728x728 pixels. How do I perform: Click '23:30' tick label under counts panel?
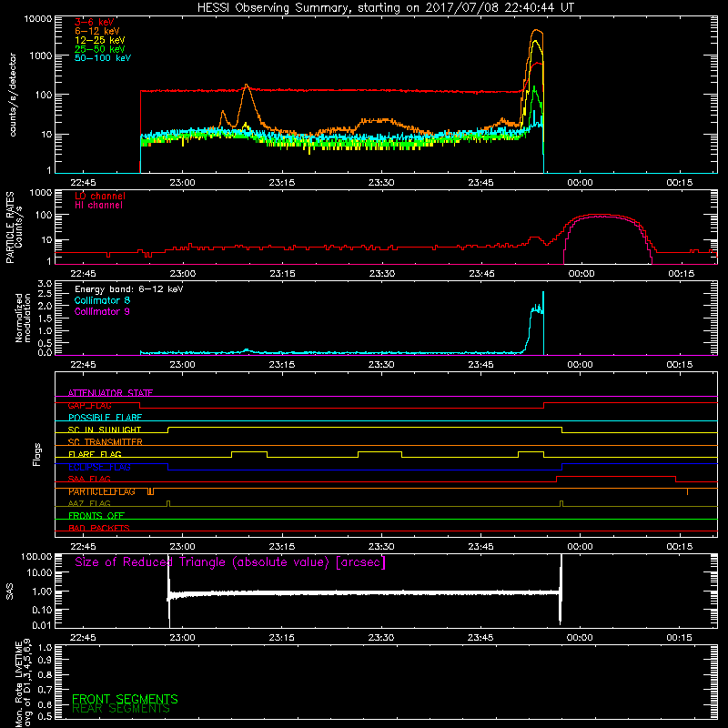point(381,183)
